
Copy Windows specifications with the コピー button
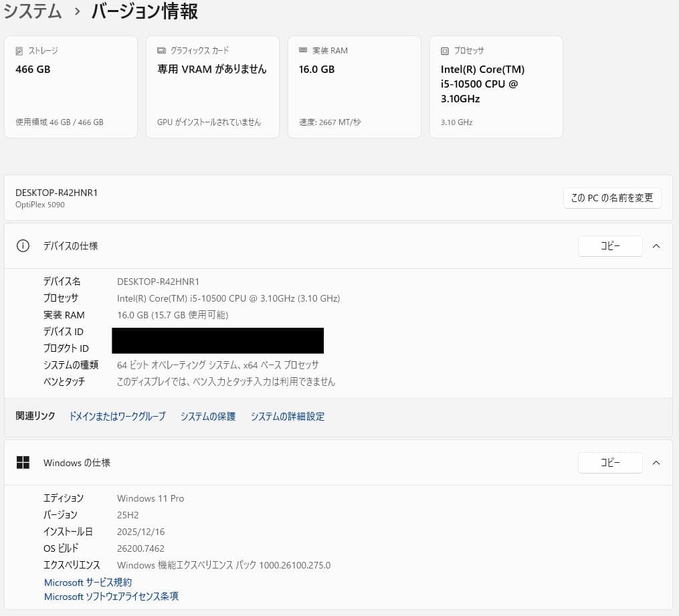[609, 462]
